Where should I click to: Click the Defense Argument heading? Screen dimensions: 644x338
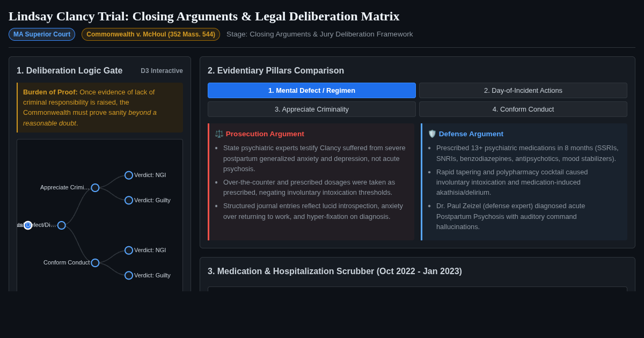point(471,134)
